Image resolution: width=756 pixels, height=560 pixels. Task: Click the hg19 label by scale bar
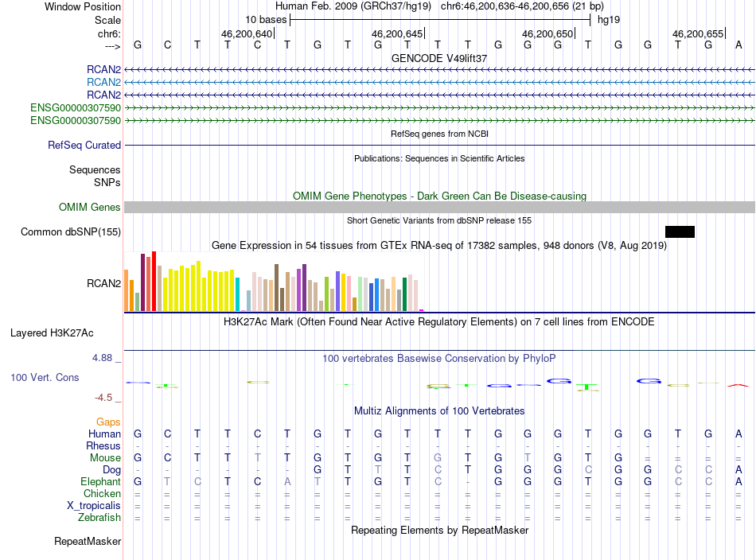click(x=609, y=20)
